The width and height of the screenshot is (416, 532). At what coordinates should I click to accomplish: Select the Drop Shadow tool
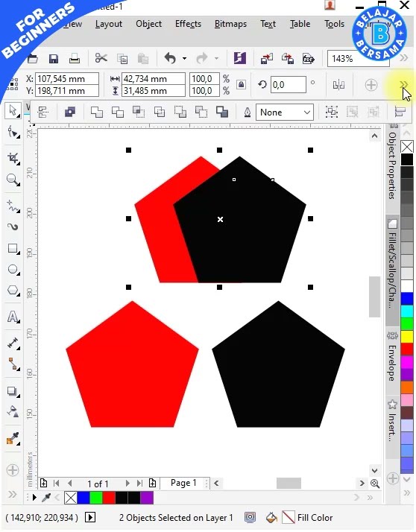[13, 391]
